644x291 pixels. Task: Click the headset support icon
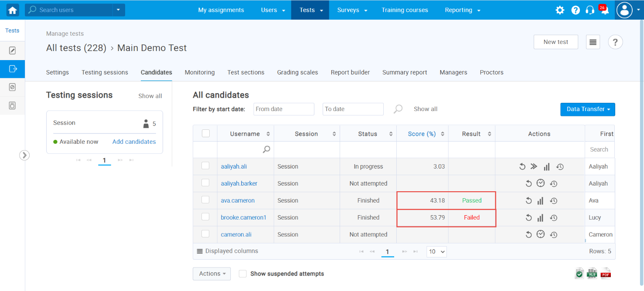[x=590, y=10]
